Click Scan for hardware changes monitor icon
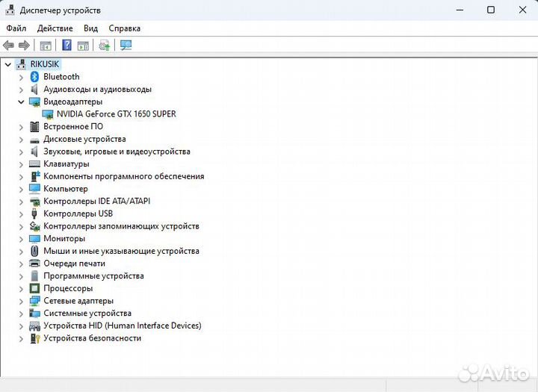Screen dimensions: 538x392 (126, 45)
